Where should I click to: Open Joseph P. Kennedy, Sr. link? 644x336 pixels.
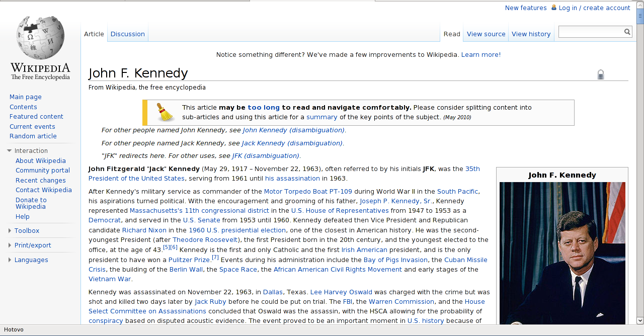point(395,201)
